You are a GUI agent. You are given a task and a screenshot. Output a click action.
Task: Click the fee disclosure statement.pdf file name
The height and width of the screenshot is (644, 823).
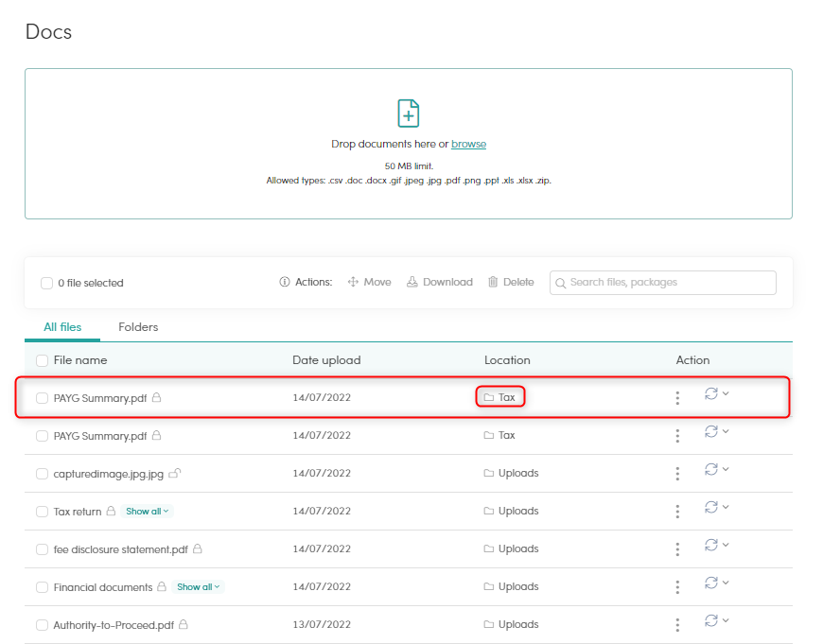pyautogui.click(x=121, y=549)
